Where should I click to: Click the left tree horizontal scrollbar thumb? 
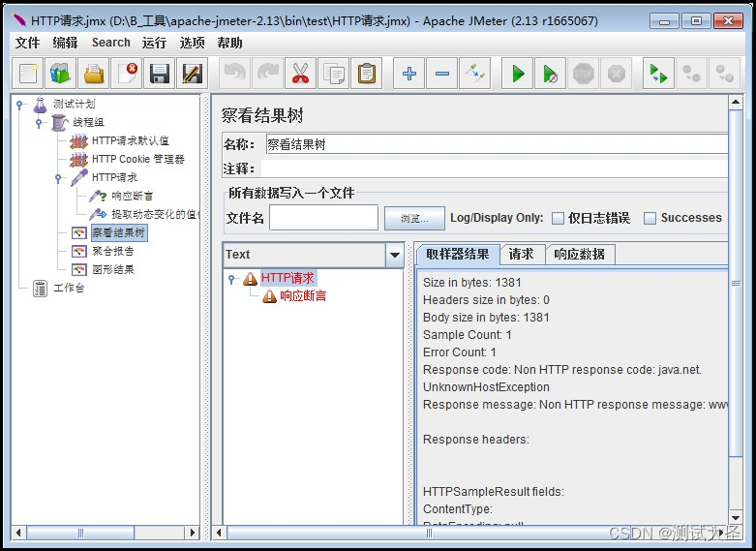pos(80,533)
